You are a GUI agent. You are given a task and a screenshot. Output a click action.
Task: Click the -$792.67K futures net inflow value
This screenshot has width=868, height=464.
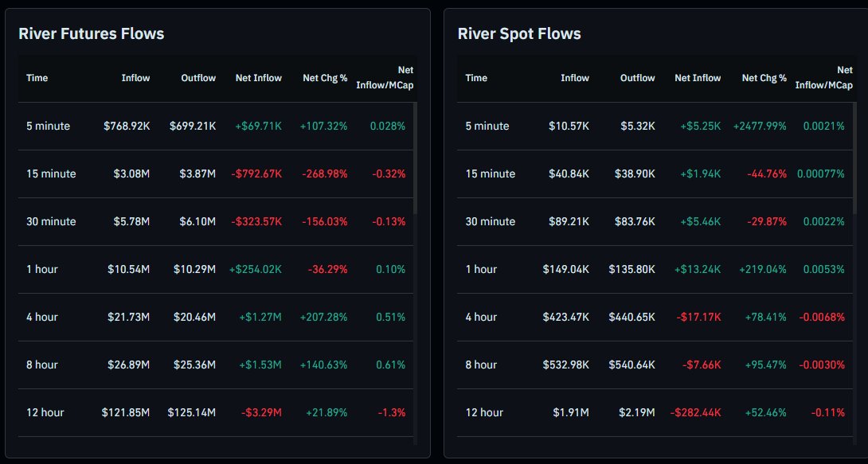254,174
